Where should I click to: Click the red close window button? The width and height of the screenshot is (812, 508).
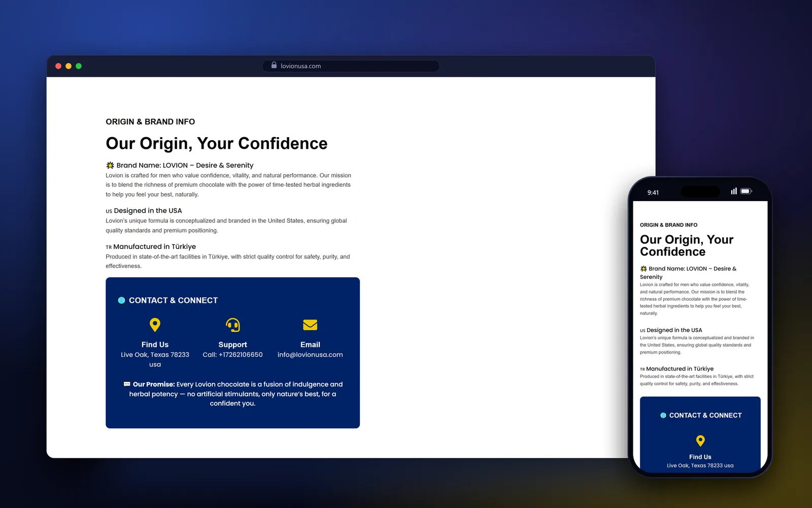[58, 66]
